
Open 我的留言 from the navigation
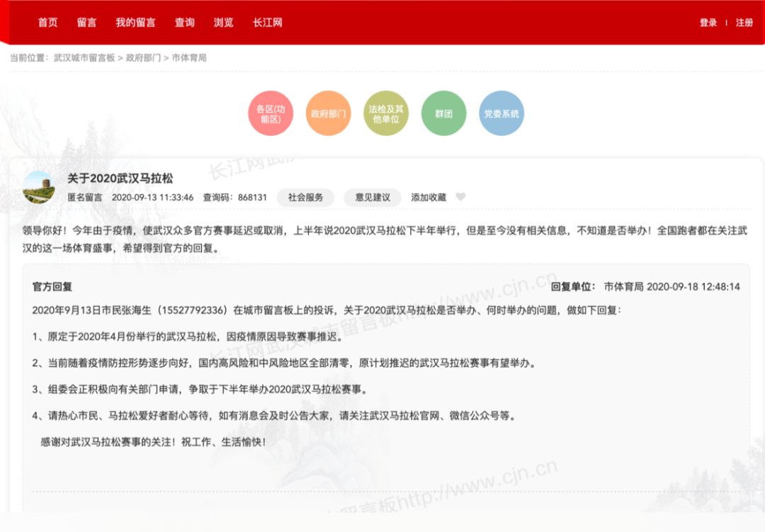(135, 22)
